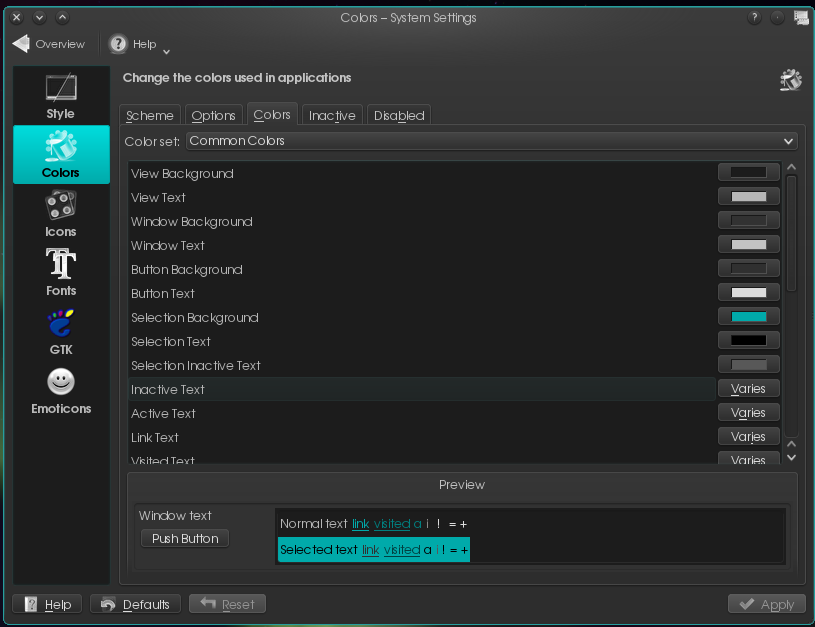Click the Reset button
The width and height of the screenshot is (815, 627).
[x=228, y=604]
